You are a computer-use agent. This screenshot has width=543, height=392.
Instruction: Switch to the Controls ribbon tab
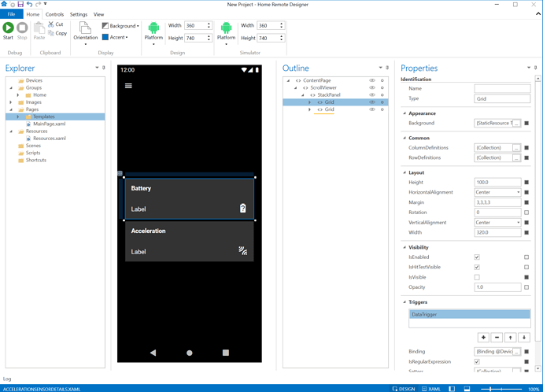click(55, 14)
